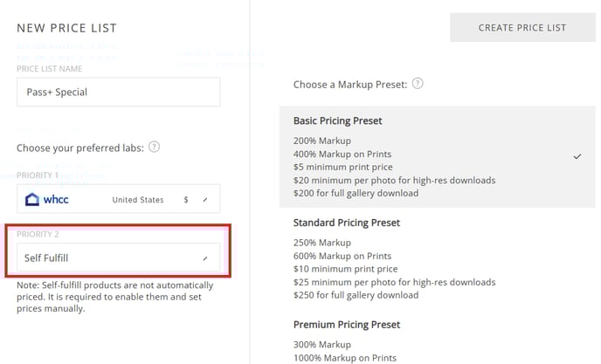The width and height of the screenshot is (601, 364).
Task: Click the Create Price List button
Action: click(522, 28)
